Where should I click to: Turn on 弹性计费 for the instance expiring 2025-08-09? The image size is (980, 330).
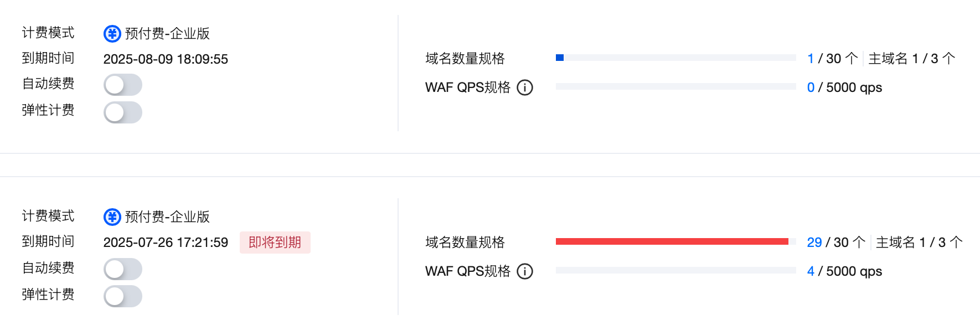pos(123,112)
